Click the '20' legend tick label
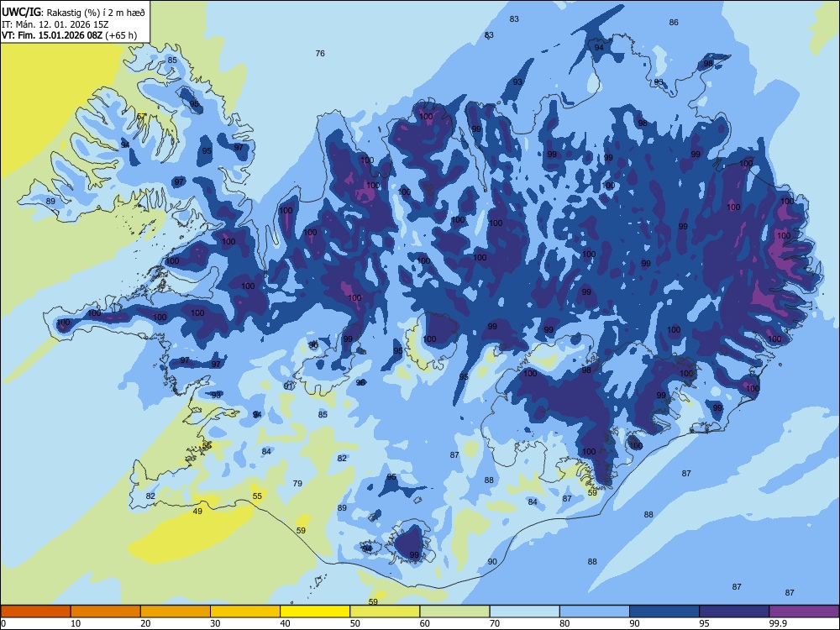This screenshot has height=630, width=840. [x=145, y=623]
